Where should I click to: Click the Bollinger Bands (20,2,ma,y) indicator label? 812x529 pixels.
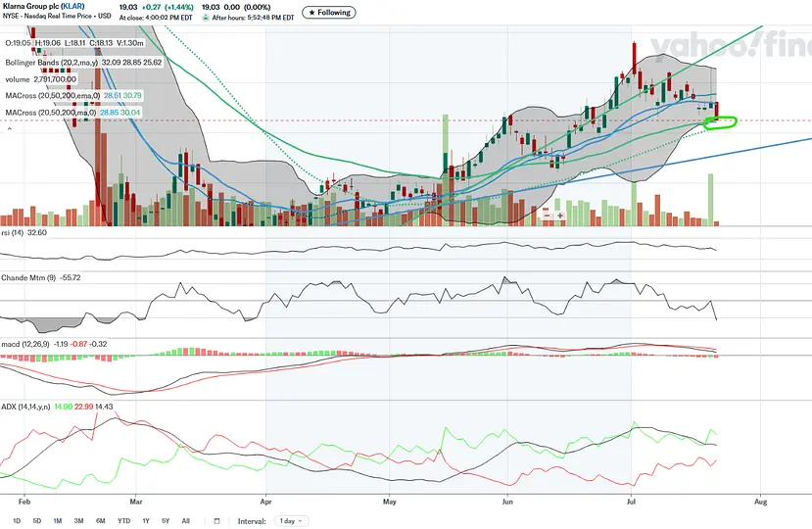(51, 62)
